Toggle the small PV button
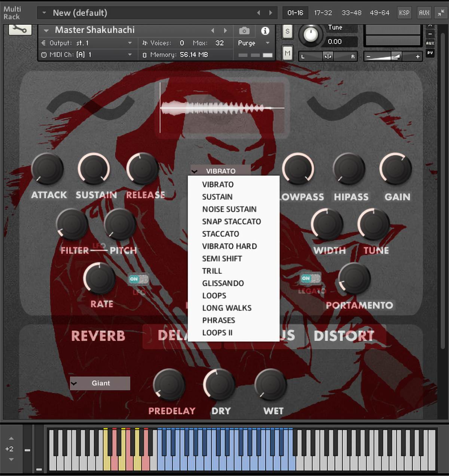The image size is (449, 476). 430,53
